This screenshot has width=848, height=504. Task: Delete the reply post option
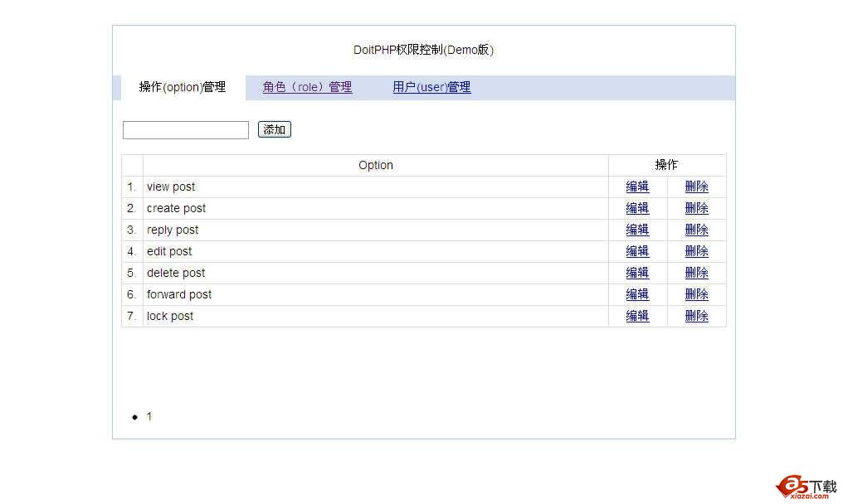696,230
